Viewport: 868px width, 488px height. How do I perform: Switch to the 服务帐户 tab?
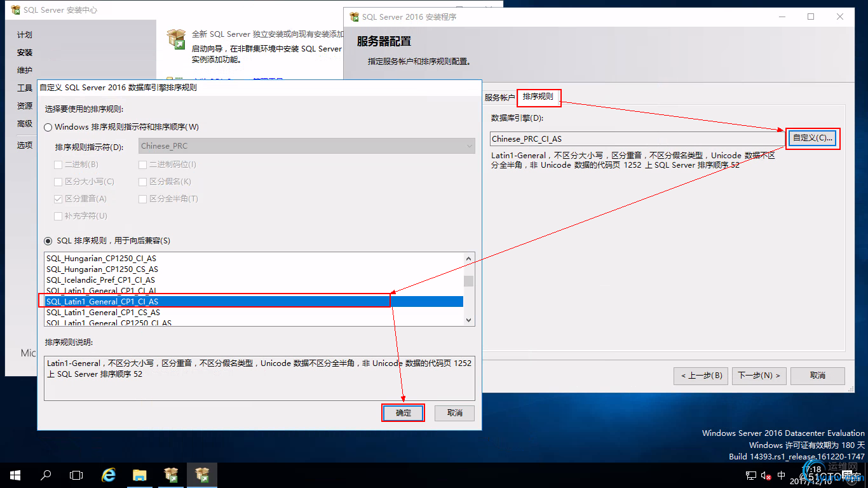pyautogui.click(x=499, y=97)
